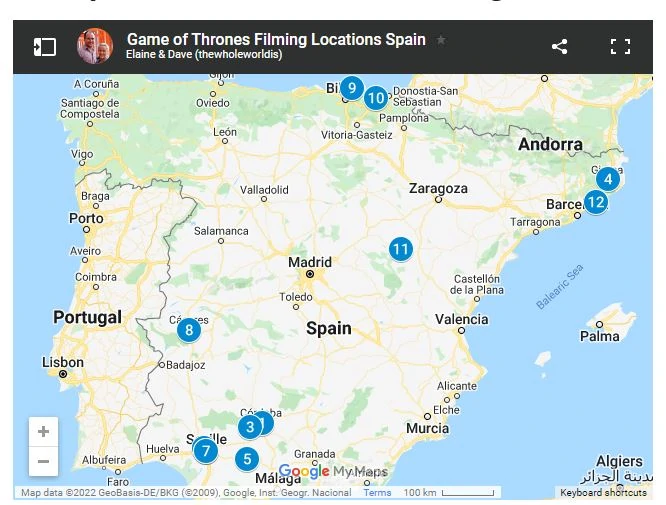Open the map legend sidebar panel

pos(45,47)
